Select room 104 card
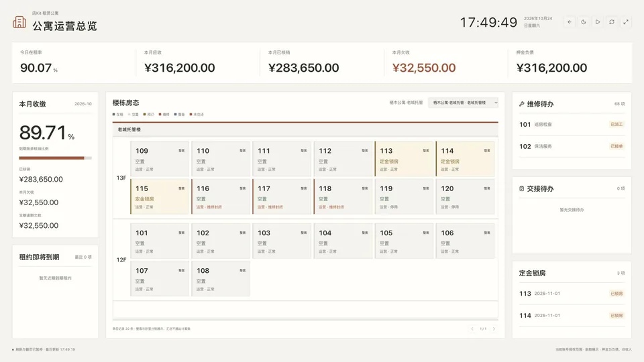The width and height of the screenshot is (644, 362). [x=343, y=241]
